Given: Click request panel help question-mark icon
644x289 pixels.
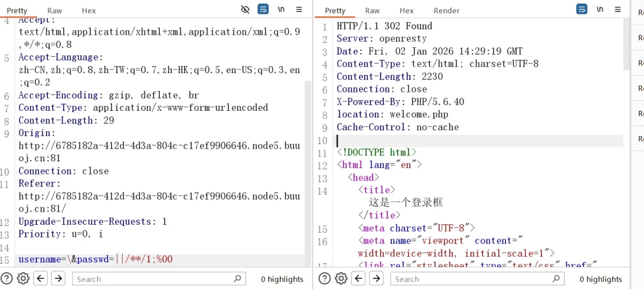Looking at the screenshot, I should tap(7, 278).
